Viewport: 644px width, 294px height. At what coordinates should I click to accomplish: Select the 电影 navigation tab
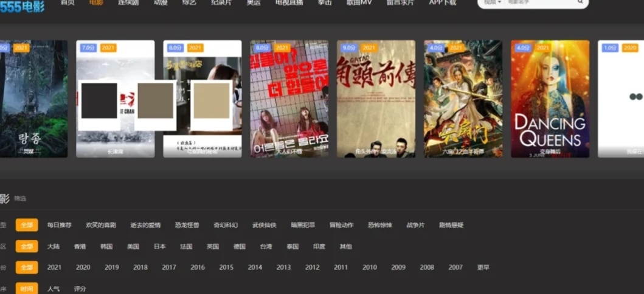coord(96,2)
